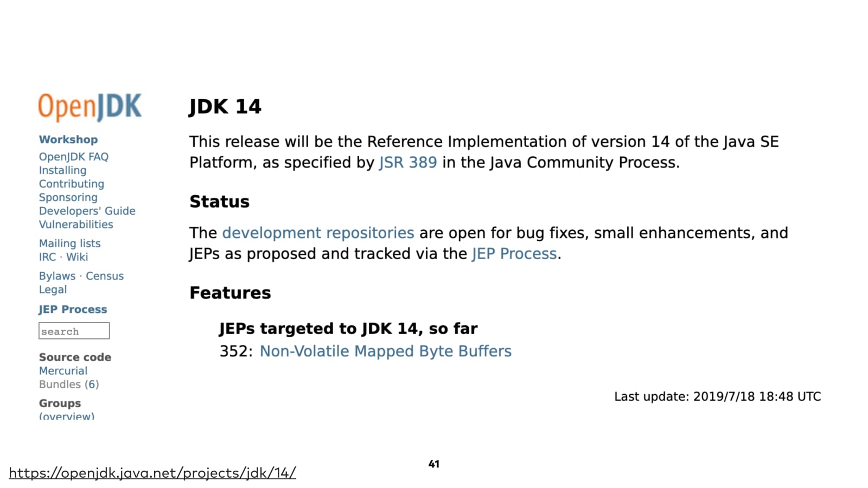Viewport: 868px width, 488px height.
Task: Click the openjdk.java.net projects URL
Action: click(x=152, y=473)
